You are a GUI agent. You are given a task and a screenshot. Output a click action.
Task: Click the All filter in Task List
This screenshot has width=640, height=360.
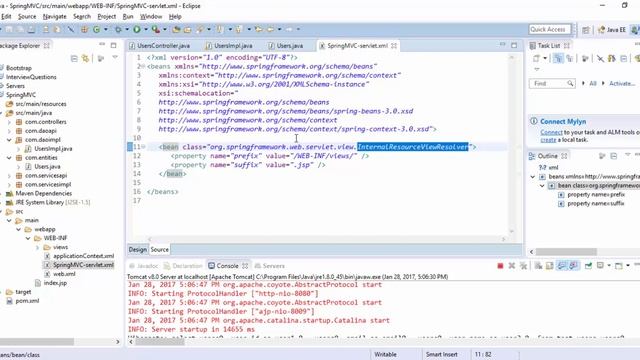click(x=593, y=83)
